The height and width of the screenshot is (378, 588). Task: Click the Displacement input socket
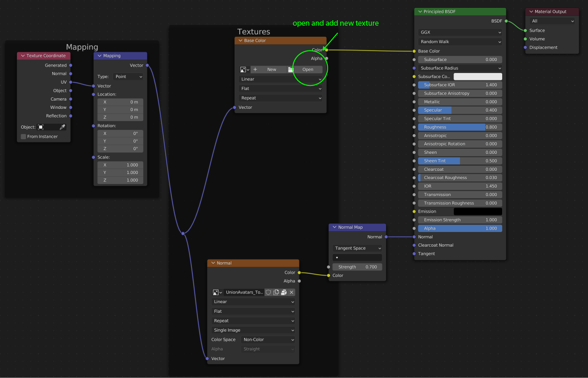(x=526, y=47)
